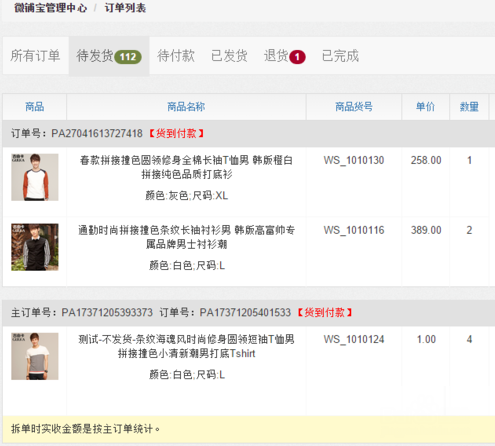Click 颜色:白色;尺码:L under WS_1010124 product
Screen dimensions: 495x446
[187, 375]
